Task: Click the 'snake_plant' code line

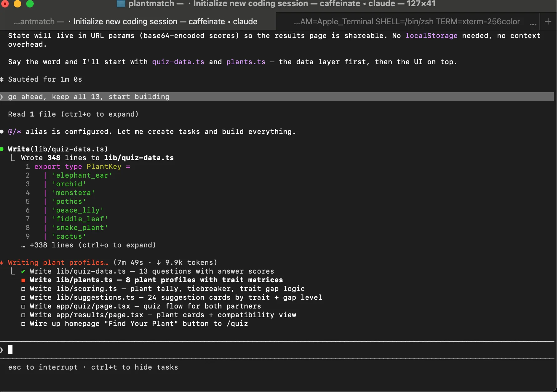Action: click(x=80, y=228)
